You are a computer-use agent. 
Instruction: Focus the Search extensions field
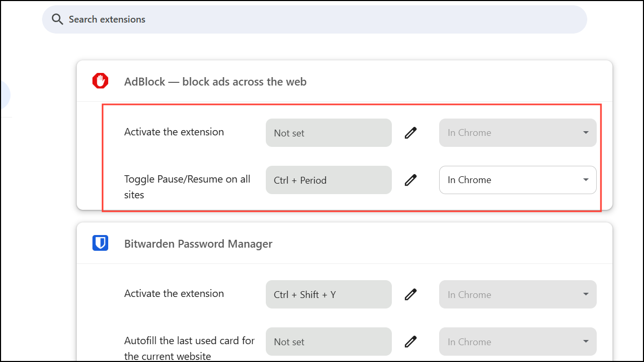(315, 19)
